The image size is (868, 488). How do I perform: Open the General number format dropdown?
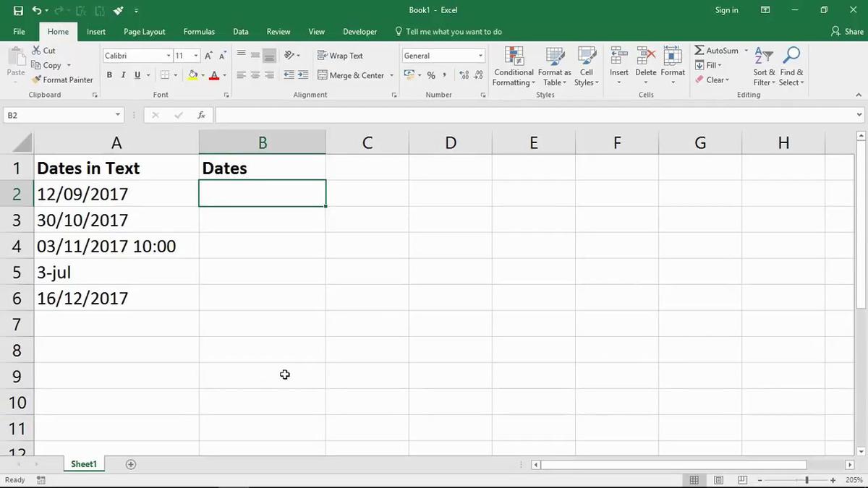[x=480, y=55]
